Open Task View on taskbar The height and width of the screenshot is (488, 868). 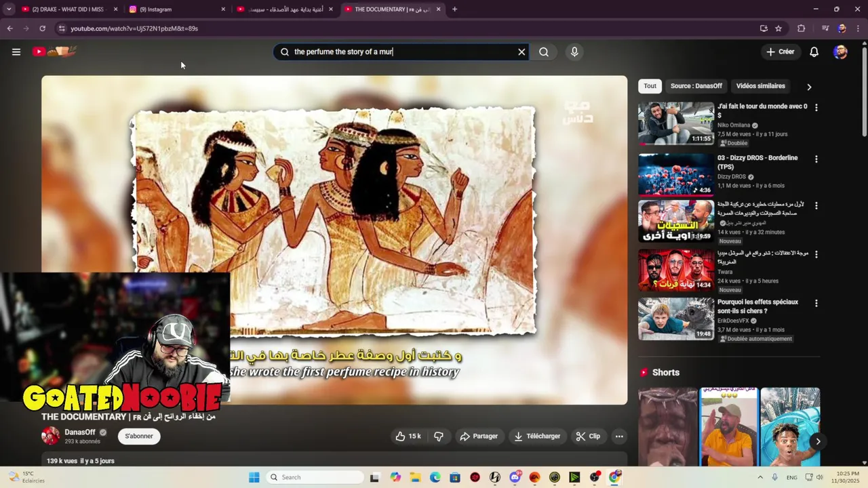[x=374, y=477]
